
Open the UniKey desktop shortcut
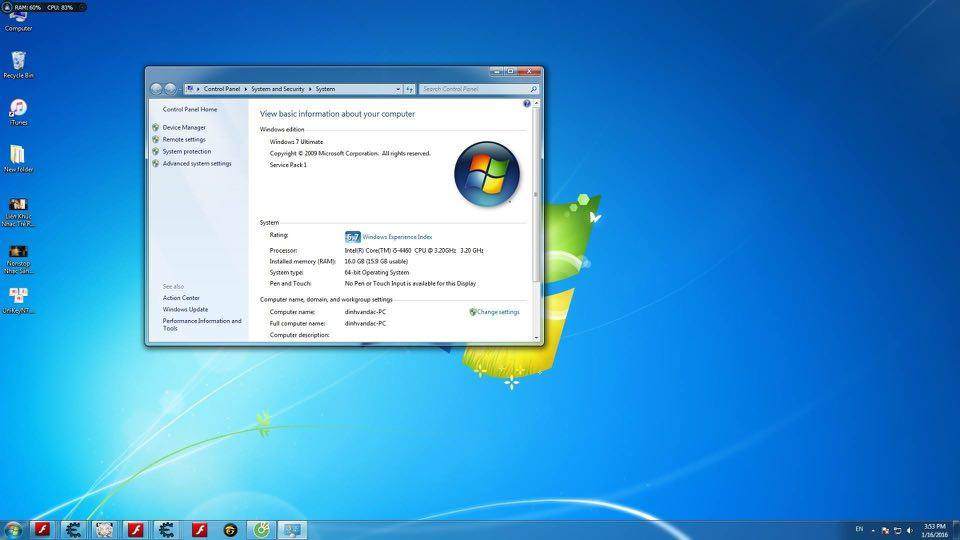(17, 297)
